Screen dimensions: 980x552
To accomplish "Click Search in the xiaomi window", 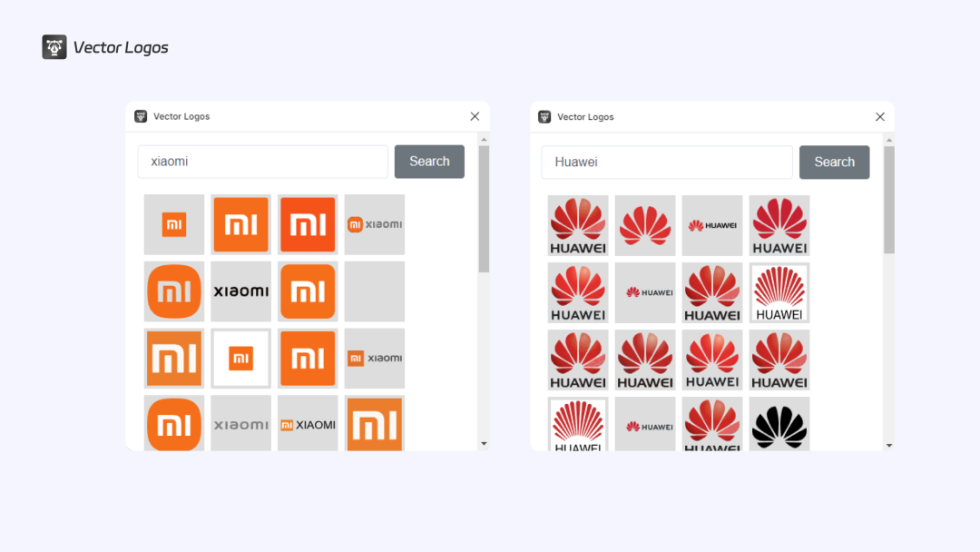I will click(429, 162).
